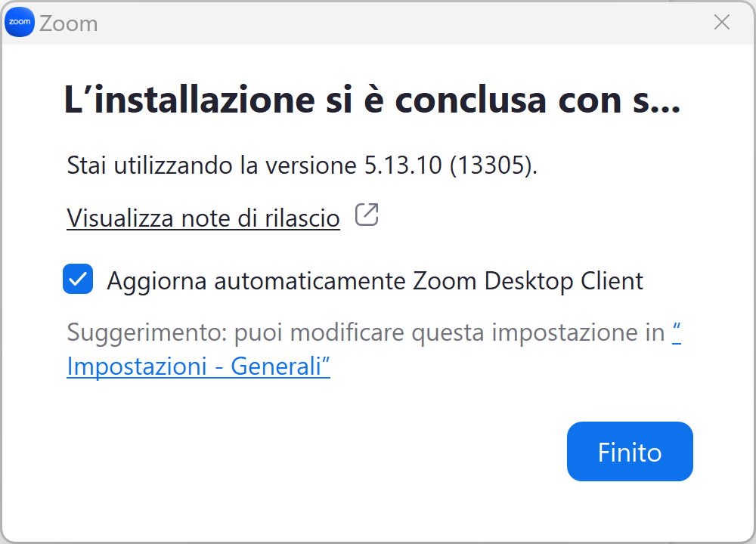Screen dimensions: 756x544
Task: Click the gray 'Suggerimento' hint text
Action: tap(365, 332)
